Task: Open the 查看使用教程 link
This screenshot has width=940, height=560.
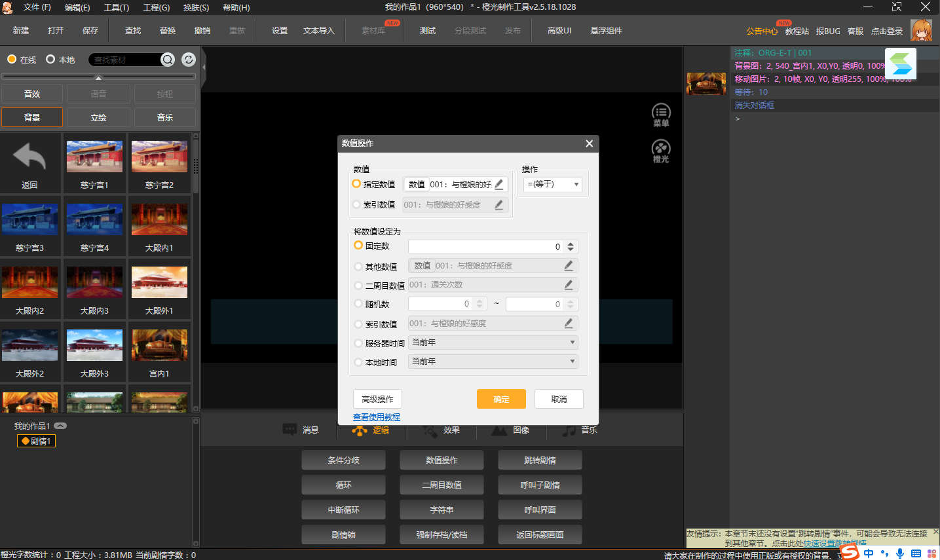Action: click(377, 417)
